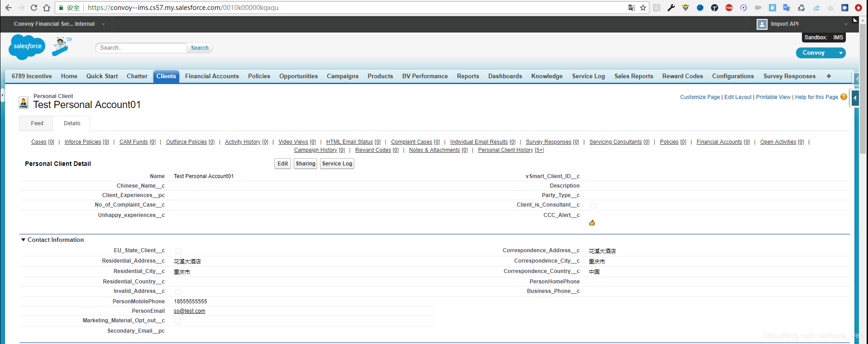
Task: Open the Opportunities tab
Action: coord(298,76)
